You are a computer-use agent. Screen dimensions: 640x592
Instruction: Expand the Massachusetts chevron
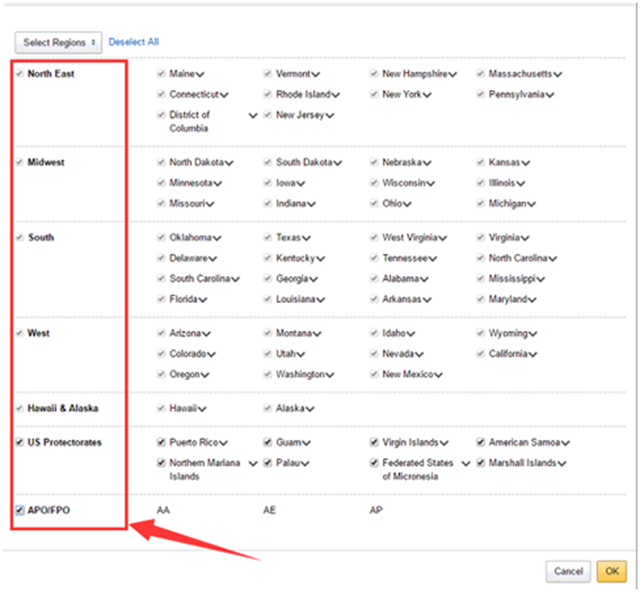coord(558,75)
